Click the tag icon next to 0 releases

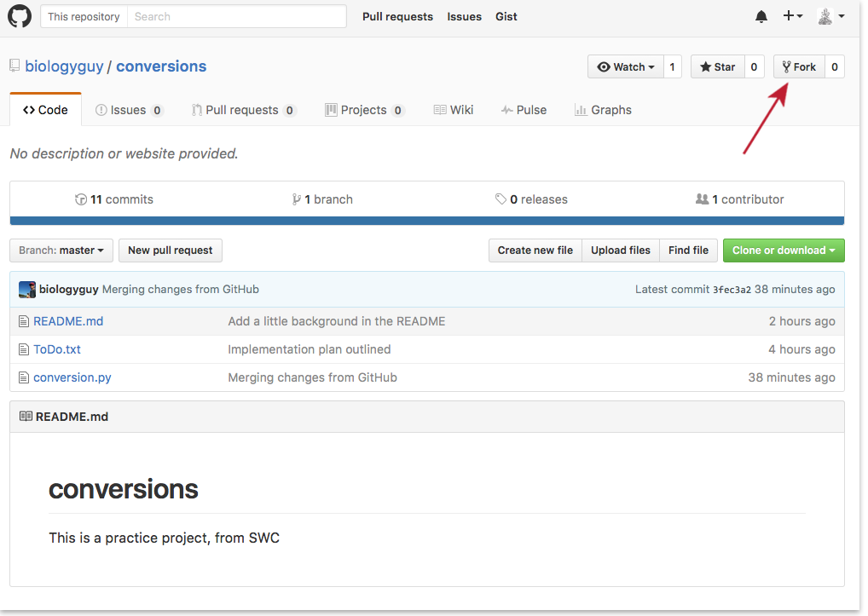501,199
